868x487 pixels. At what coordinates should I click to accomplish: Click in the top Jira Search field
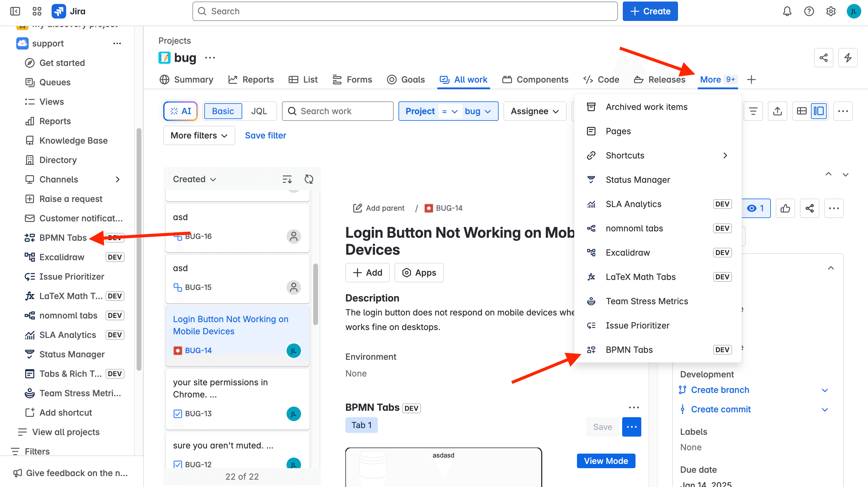pyautogui.click(x=405, y=11)
